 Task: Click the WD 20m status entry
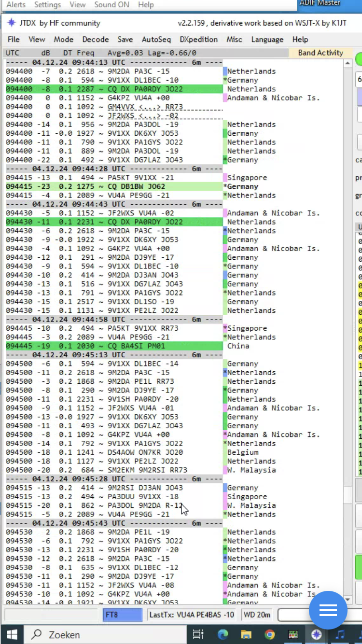coord(257,615)
